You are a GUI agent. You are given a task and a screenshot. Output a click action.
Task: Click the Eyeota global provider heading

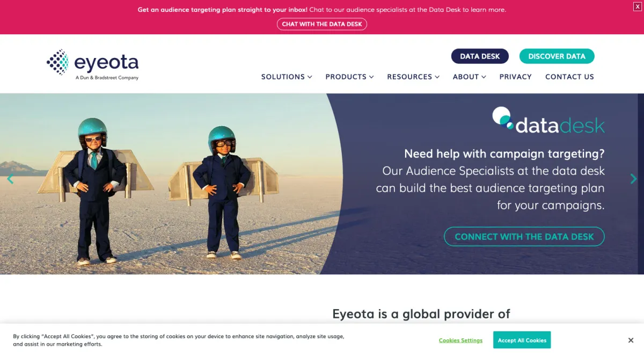click(x=421, y=314)
